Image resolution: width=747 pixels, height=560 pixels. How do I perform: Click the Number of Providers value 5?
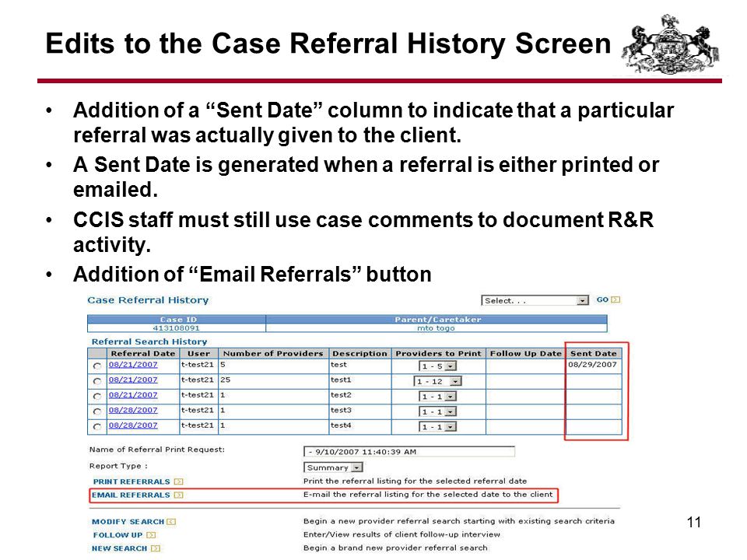(223, 365)
